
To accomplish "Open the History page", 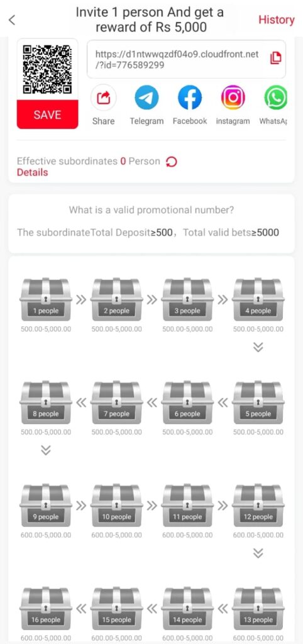I will (x=277, y=19).
